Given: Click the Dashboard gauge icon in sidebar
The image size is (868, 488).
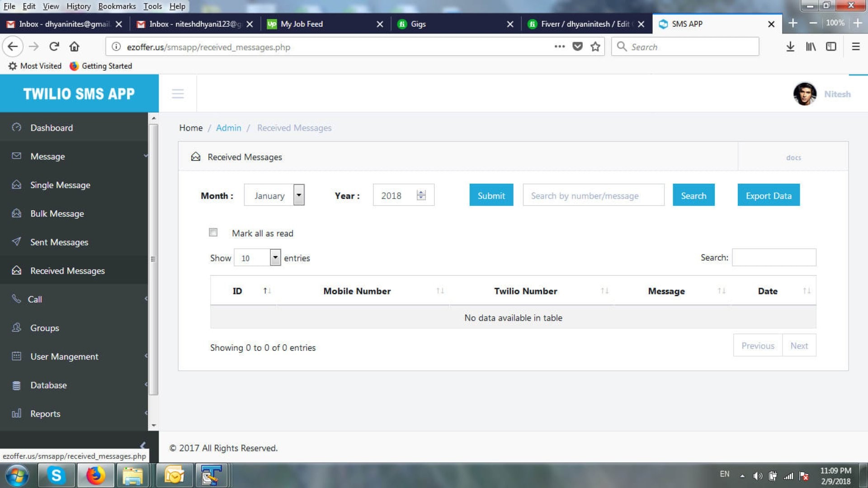Looking at the screenshot, I should pyautogui.click(x=17, y=128).
